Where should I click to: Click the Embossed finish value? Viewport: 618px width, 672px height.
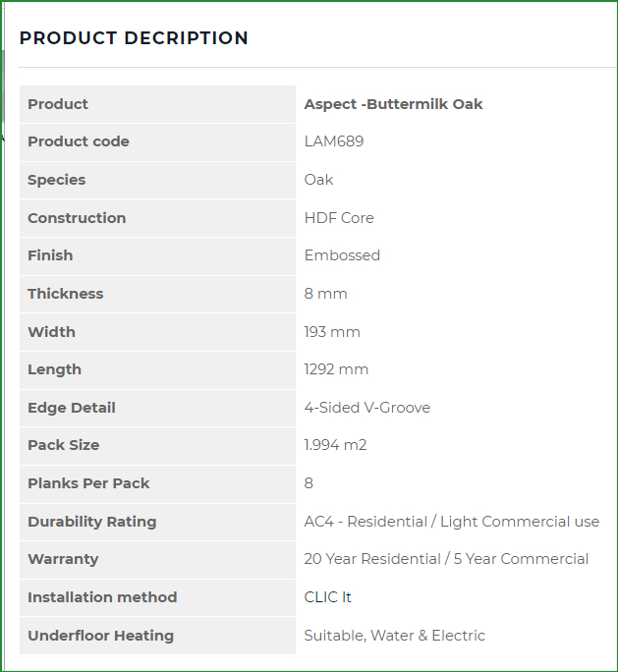tap(342, 255)
